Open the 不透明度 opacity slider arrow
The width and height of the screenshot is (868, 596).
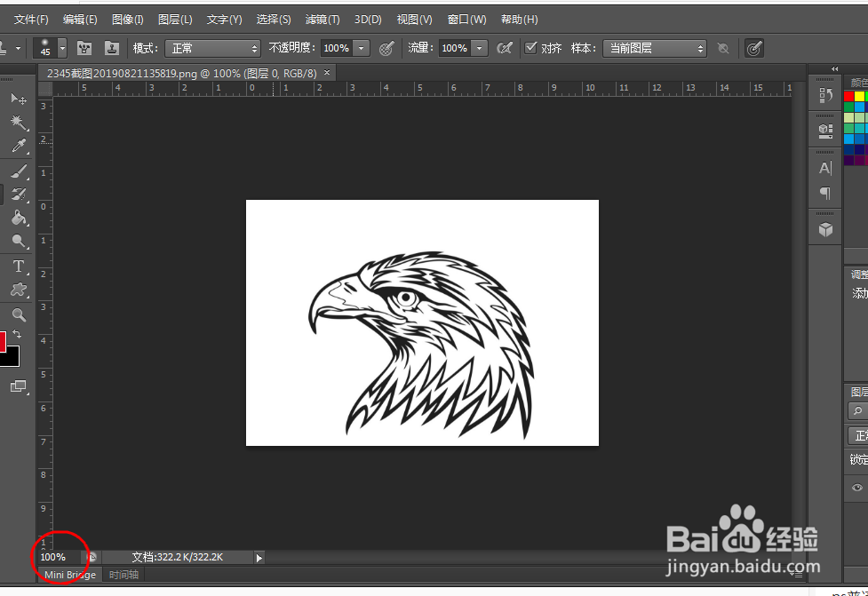(361, 48)
